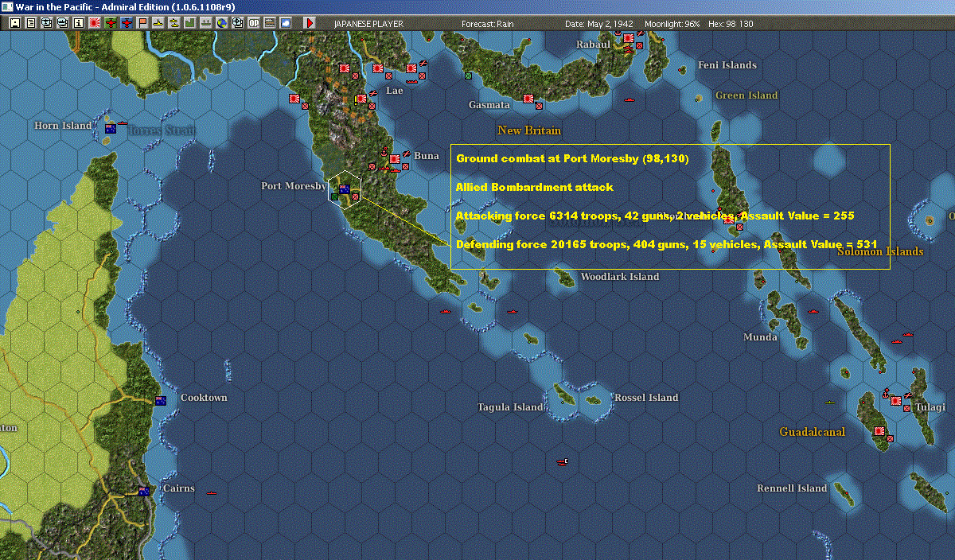Select the red plane on green background icon
The height and width of the screenshot is (560, 955).
click(110, 23)
